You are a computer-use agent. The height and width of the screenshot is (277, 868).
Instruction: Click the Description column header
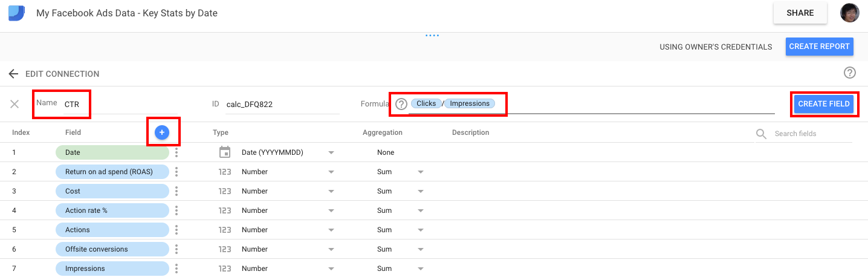(x=471, y=132)
